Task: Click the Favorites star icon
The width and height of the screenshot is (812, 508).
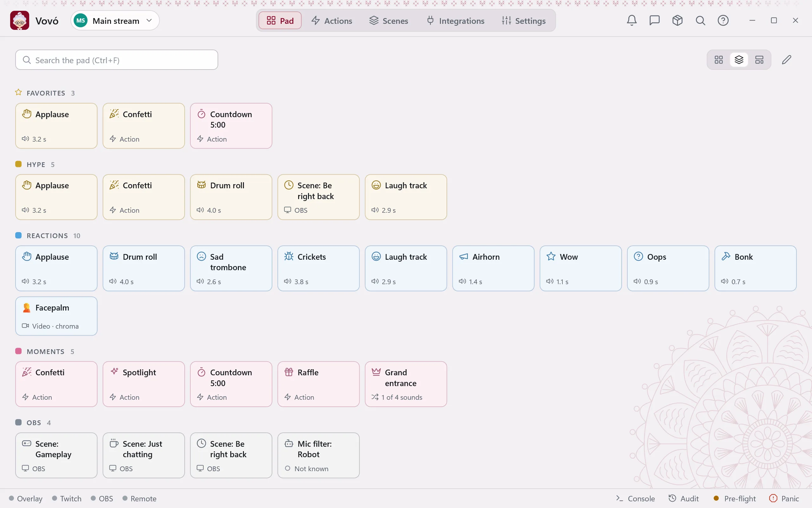Action: coord(18,92)
